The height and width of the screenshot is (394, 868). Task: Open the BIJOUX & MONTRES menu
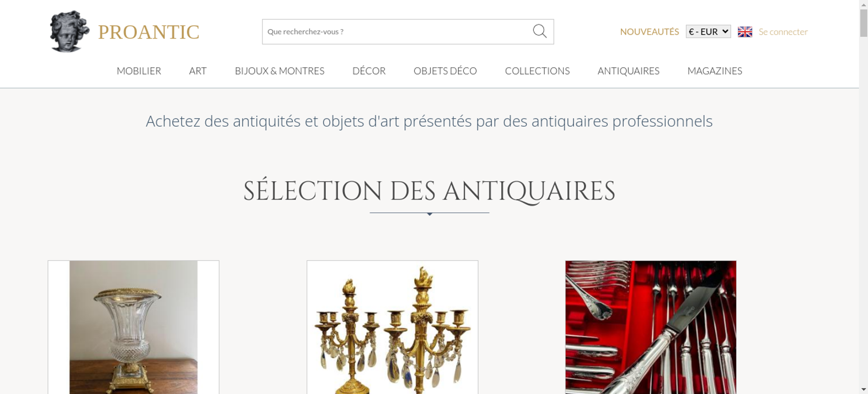[x=279, y=71]
